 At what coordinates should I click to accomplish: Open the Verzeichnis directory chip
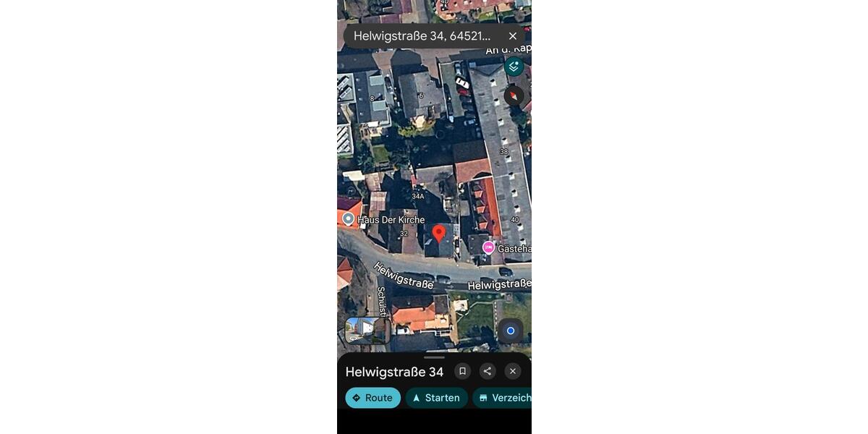point(503,398)
